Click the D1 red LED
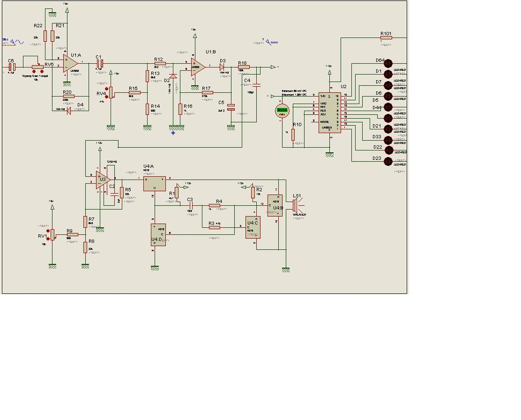 tap(388, 74)
